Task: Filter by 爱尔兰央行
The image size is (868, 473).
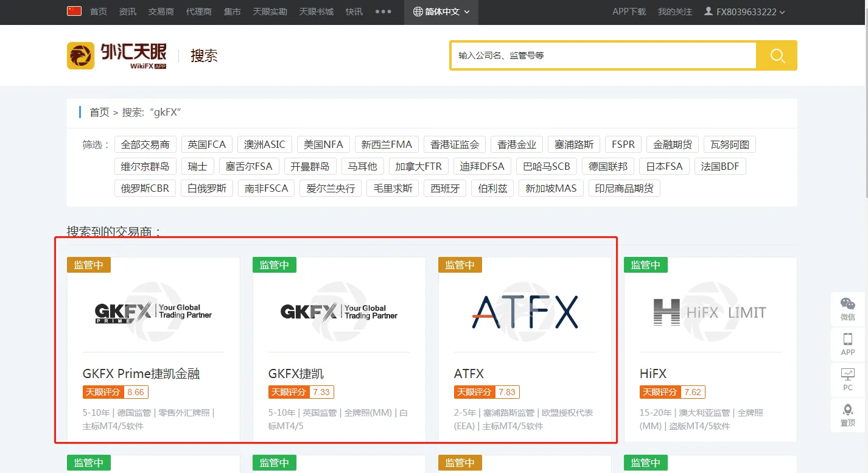Action: (x=331, y=188)
